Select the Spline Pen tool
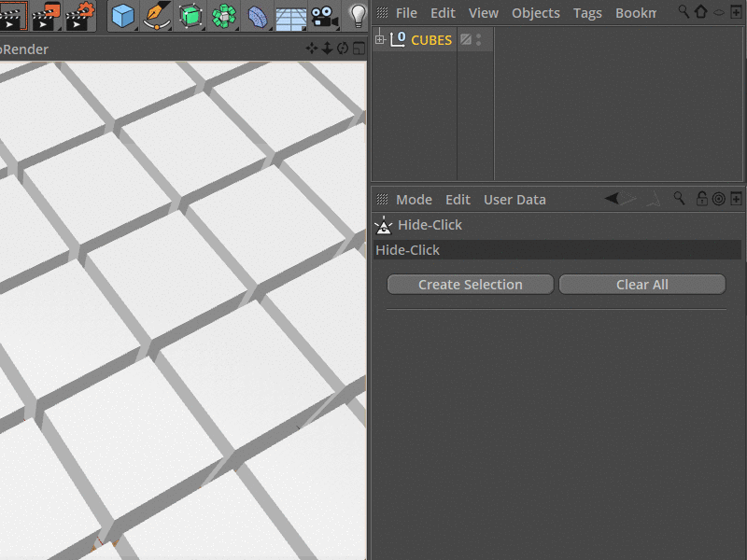747x560 pixels. point(157,16)
